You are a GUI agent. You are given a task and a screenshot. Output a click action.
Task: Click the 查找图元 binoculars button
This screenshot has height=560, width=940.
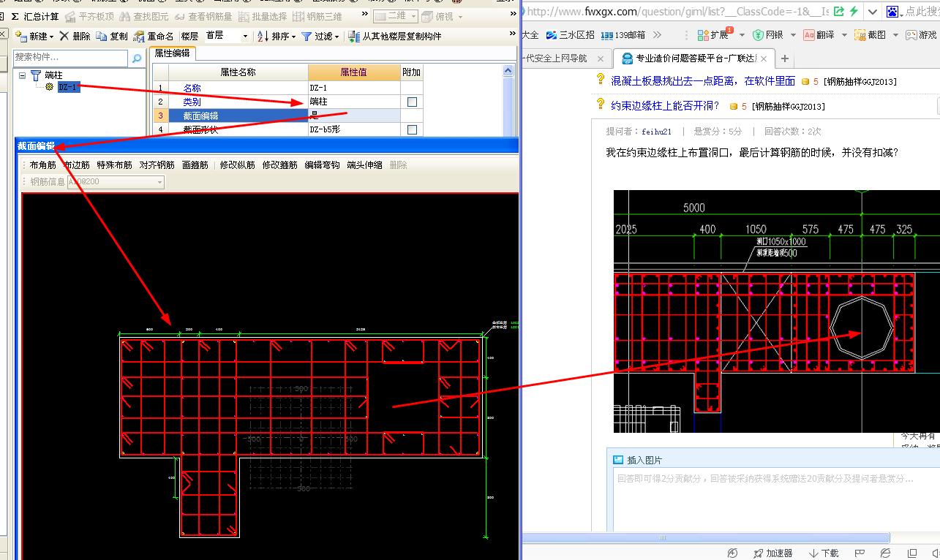144,16
